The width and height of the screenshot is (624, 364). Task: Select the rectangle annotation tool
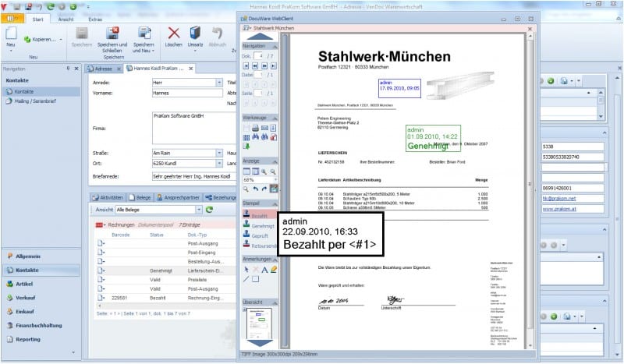tap(255, 278)
